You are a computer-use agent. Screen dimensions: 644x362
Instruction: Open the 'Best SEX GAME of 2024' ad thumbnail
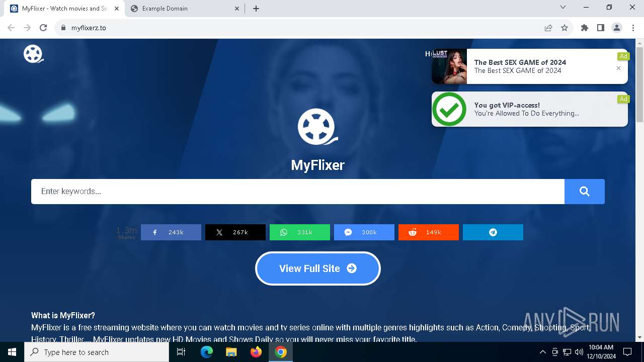[449, 66]
